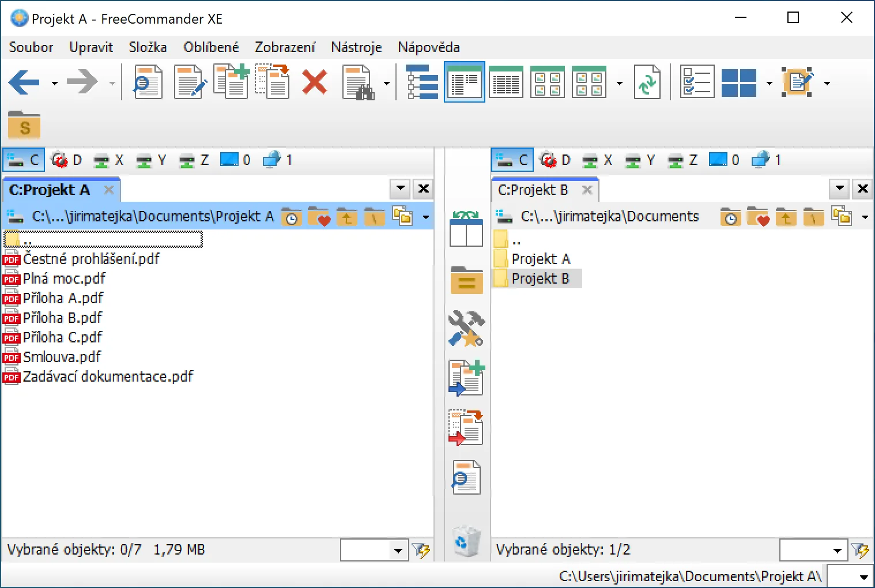Go back with the blue back arrow

24,82
